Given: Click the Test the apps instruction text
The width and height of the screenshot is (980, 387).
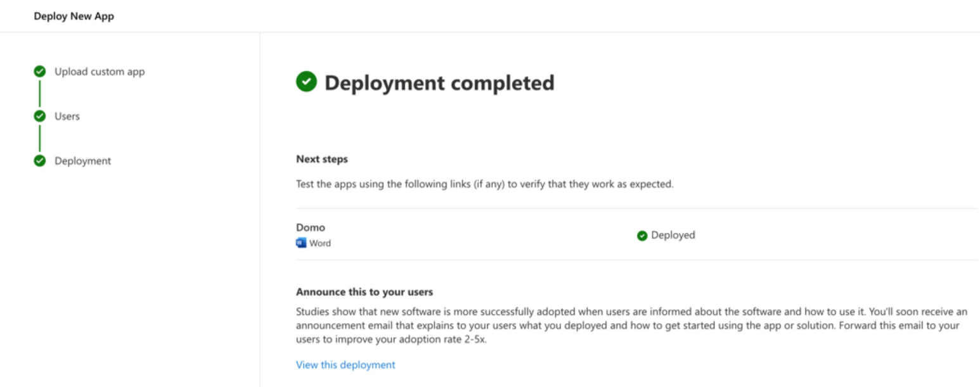Looking at the screenshot, I should [485, 185].
